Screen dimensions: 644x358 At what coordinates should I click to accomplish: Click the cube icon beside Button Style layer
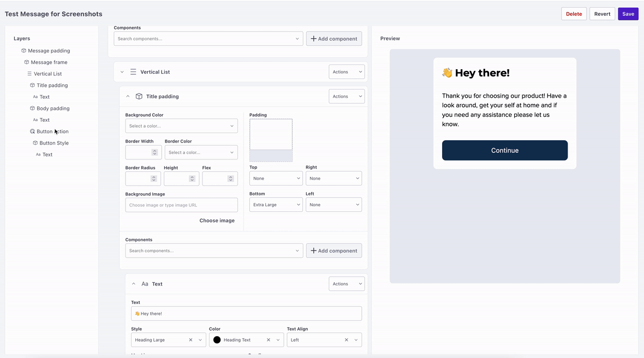(35, 143)
